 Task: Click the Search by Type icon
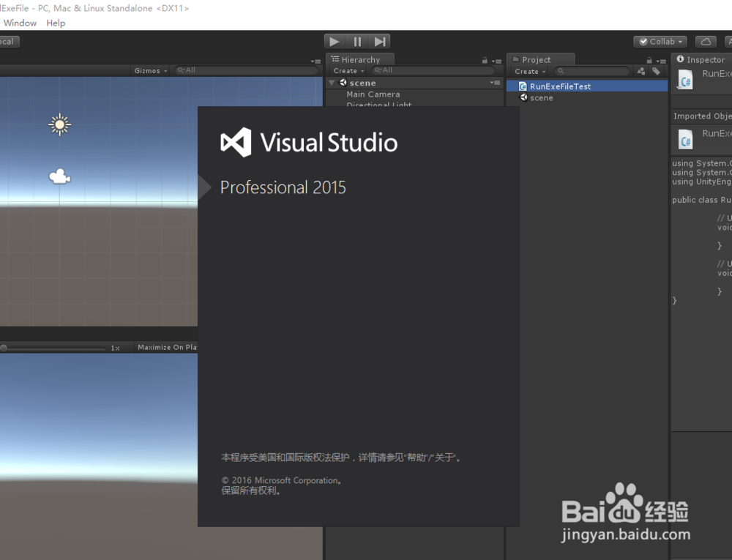[641, 71]
